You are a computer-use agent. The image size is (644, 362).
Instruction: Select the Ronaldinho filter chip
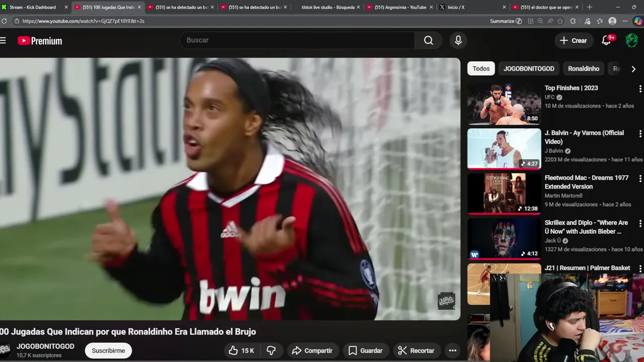tap(584, 68)
